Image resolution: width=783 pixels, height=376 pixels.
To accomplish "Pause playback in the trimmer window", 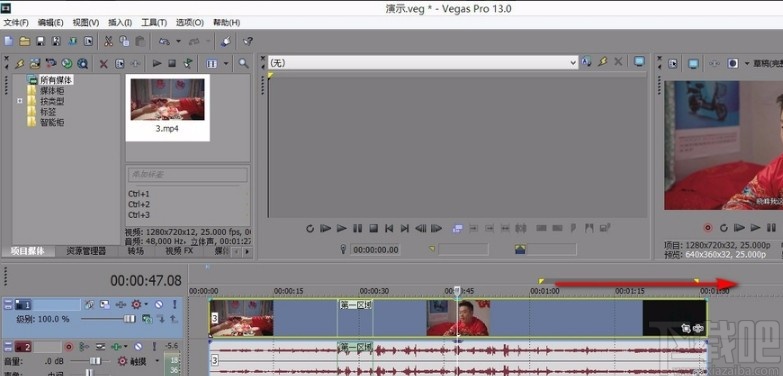I will [357, 228].
